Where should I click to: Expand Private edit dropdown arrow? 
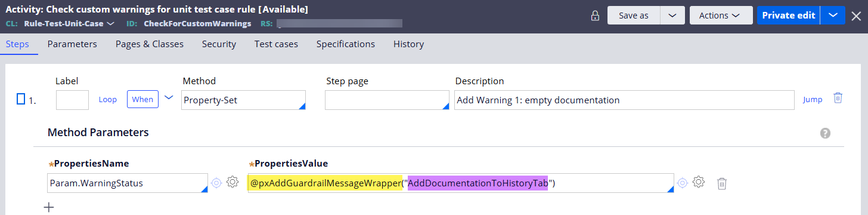[x=833, y=16]
